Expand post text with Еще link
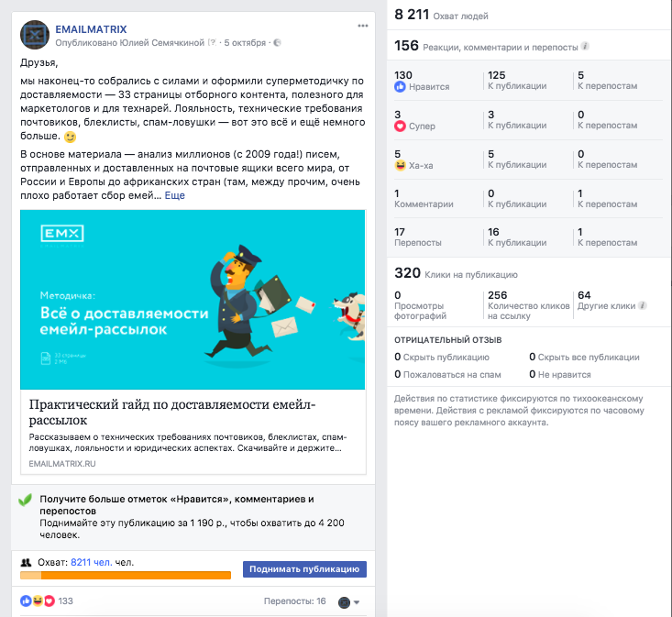Screen dimensions: 672x617 [x=175, y=195]
